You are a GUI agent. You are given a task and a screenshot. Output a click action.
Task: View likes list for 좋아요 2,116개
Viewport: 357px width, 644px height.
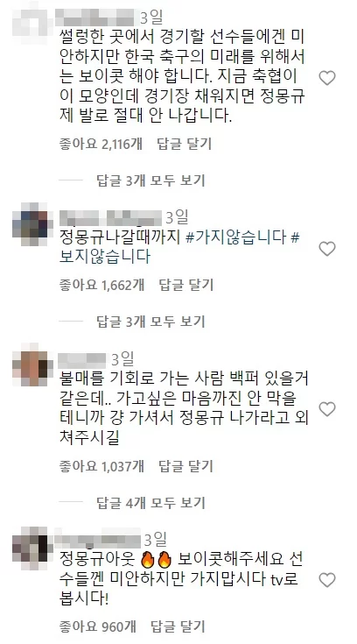tap(101, 144)
